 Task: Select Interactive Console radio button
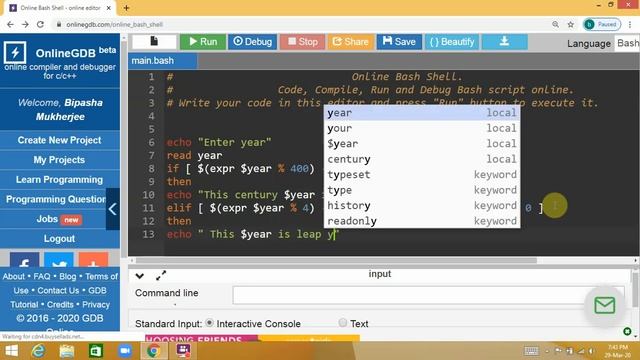(209, 323)
